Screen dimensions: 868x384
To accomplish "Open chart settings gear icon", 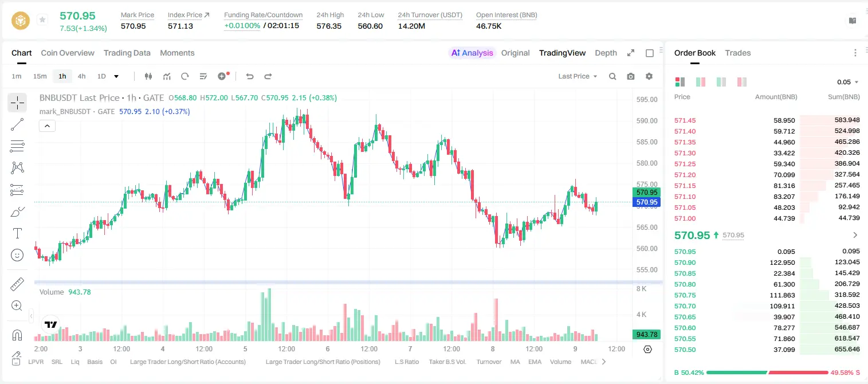I will [x=649, y=76].
